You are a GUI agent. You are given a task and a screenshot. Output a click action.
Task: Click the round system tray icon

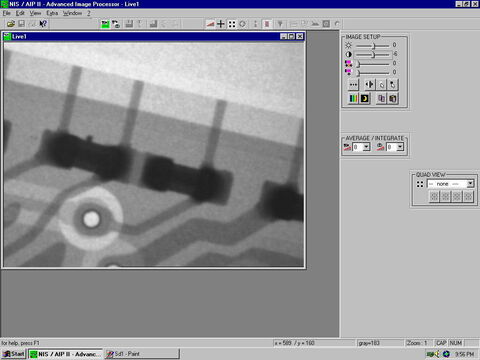pos(446,354)
